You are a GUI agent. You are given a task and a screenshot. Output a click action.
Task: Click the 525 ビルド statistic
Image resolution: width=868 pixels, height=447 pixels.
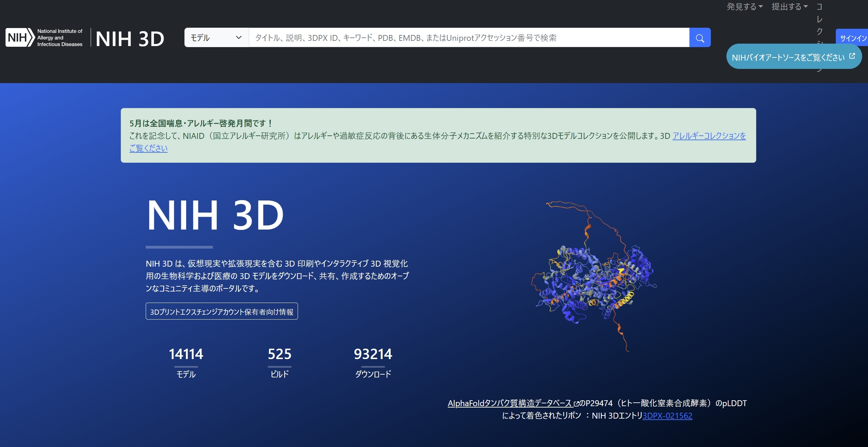(x=280, y=363)
